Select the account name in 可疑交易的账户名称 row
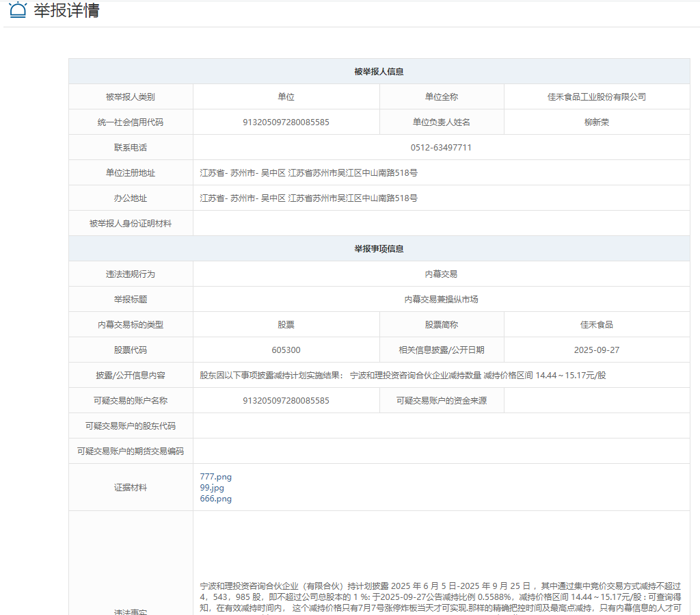Image resolution: width=700 pixels, height=615 pixels. tap(286, 401)
